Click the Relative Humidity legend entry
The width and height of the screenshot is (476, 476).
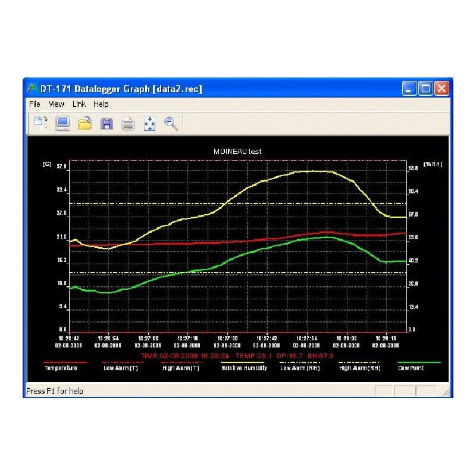coord(244,368)
